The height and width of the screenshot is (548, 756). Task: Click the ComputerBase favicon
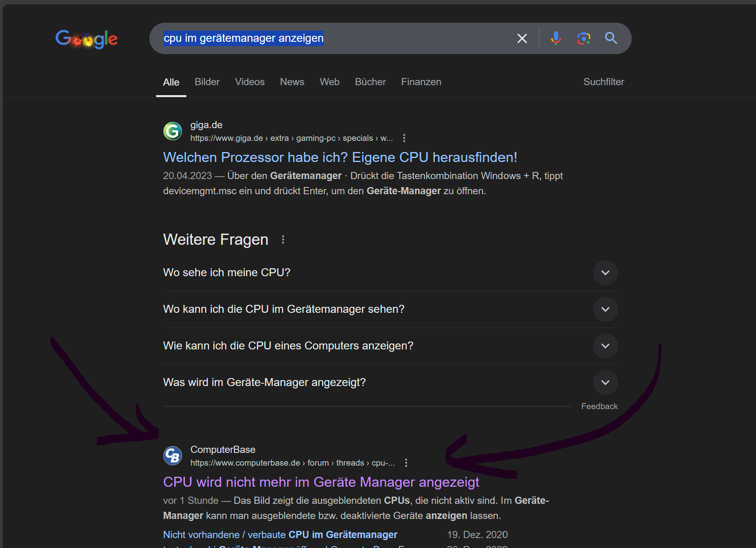[172, 456]
